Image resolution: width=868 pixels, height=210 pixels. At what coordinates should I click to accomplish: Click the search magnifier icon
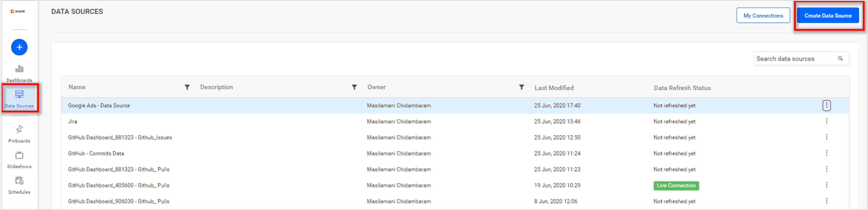[x=840, y=59]
